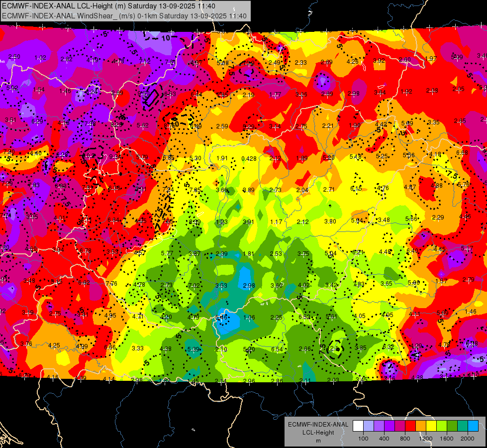Viewport: 487px width, 448px height.
Task: Click the map value 5.04
Action: pyautogui.click(x=330, y=253)
